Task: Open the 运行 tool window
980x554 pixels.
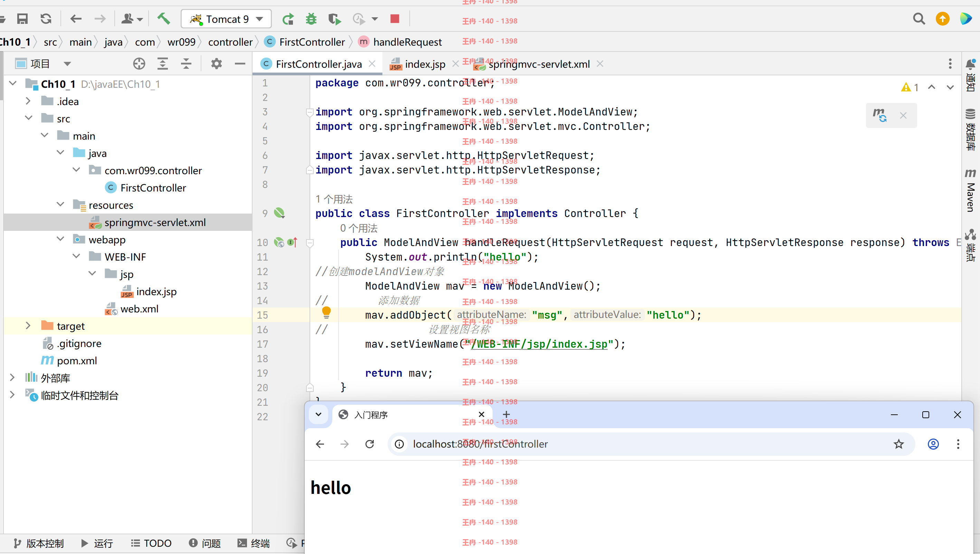Action: click(97, 543)
